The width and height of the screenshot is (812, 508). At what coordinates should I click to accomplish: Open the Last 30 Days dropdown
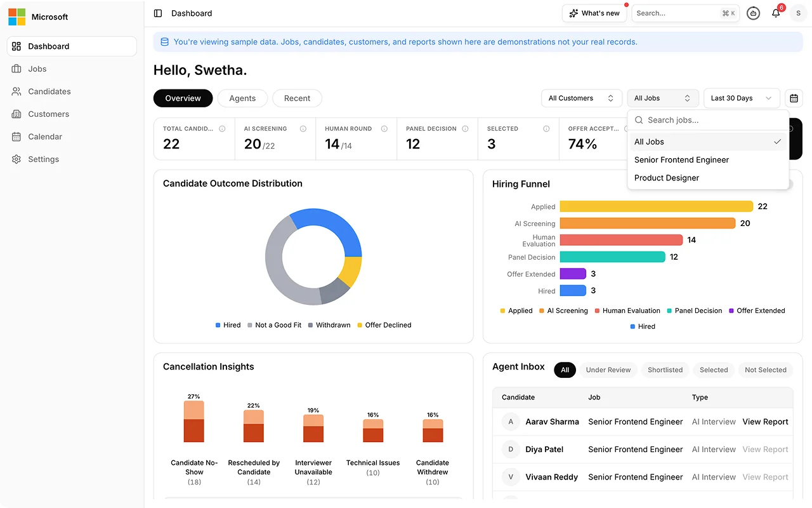tap(742, 98)
